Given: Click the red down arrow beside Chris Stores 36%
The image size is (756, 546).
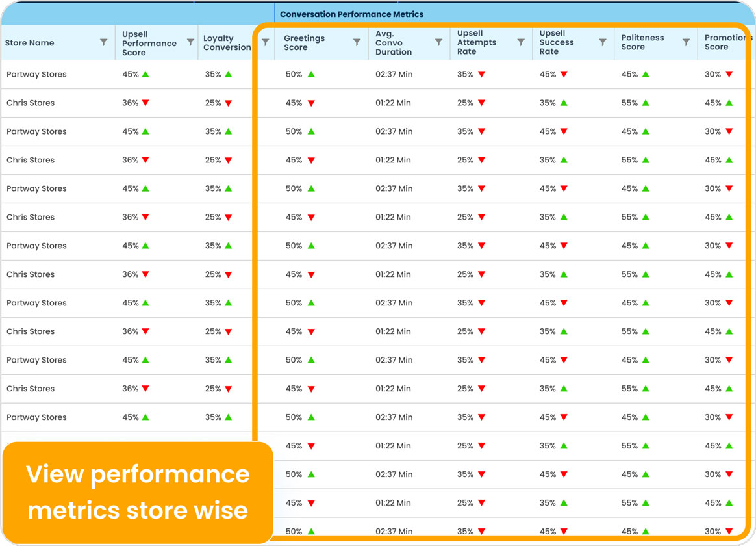Looking at the screenshot, I should click(x=146, y=103).
